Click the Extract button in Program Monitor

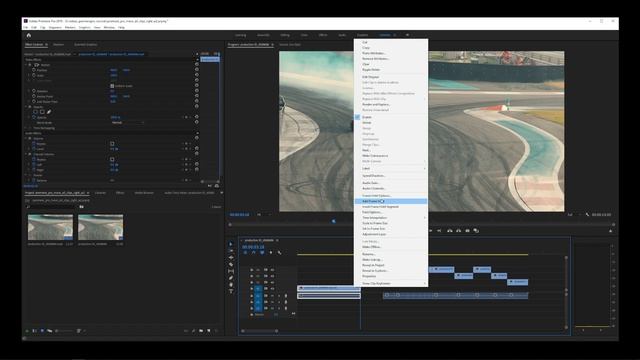point(458,231)
